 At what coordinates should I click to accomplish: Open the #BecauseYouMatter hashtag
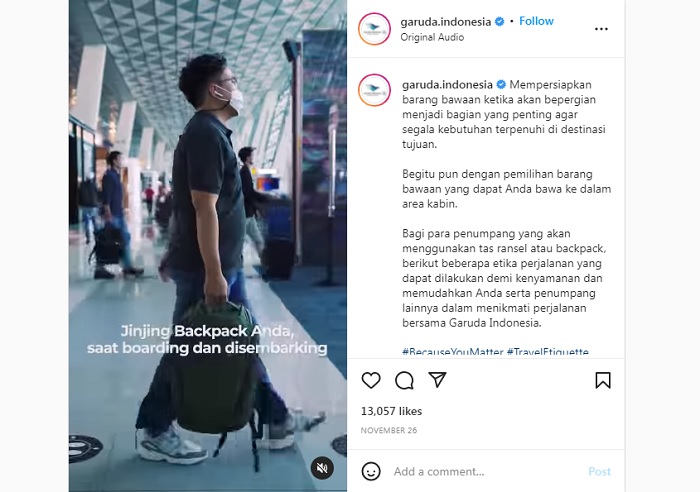(x=453, y=352)
